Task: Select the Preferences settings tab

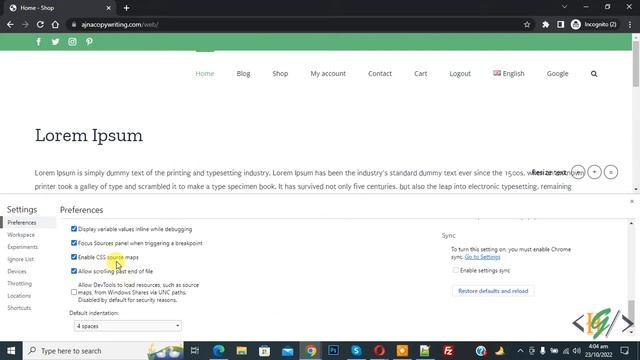Action: click(x=22, y=222)
